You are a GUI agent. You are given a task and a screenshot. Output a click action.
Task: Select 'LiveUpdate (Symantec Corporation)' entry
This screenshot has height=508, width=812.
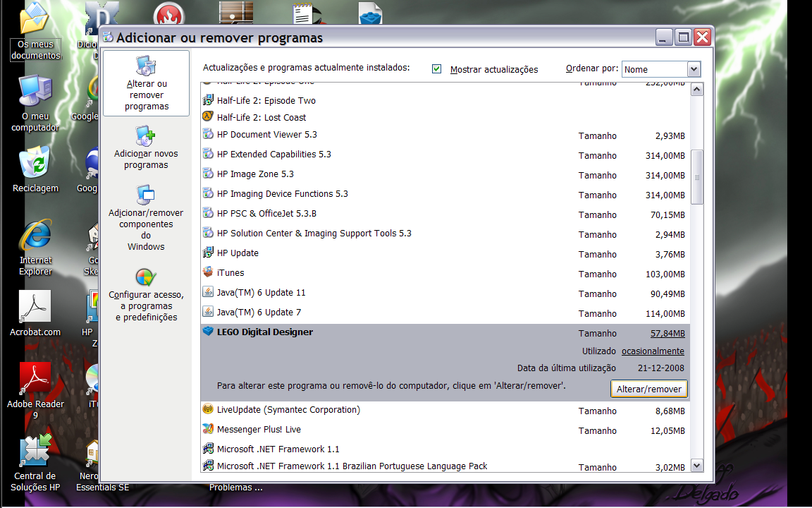click(288, 409)
